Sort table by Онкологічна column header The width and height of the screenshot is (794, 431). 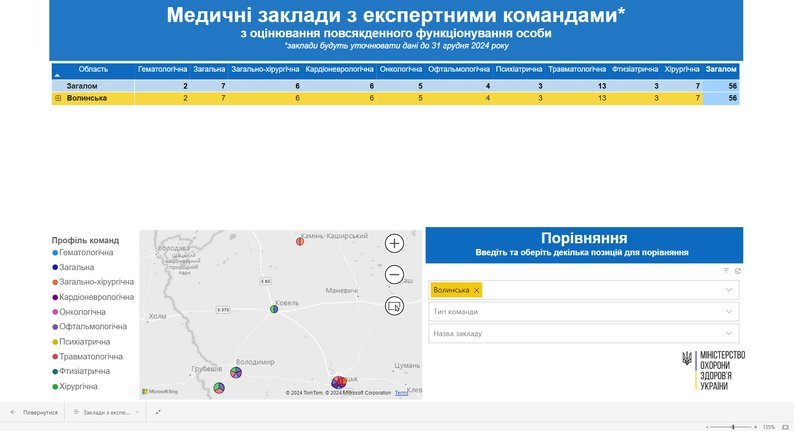[x=400, y=70]
